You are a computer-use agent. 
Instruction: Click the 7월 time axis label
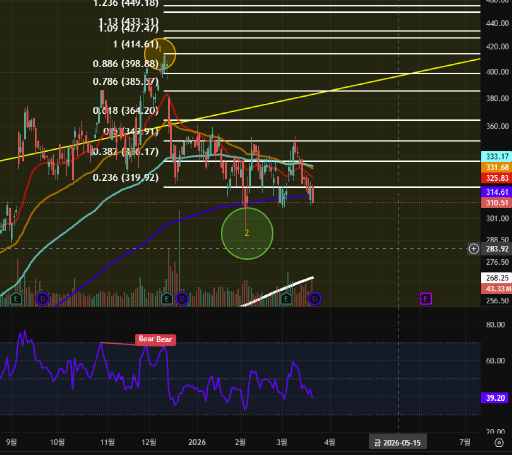coord(465,442)
